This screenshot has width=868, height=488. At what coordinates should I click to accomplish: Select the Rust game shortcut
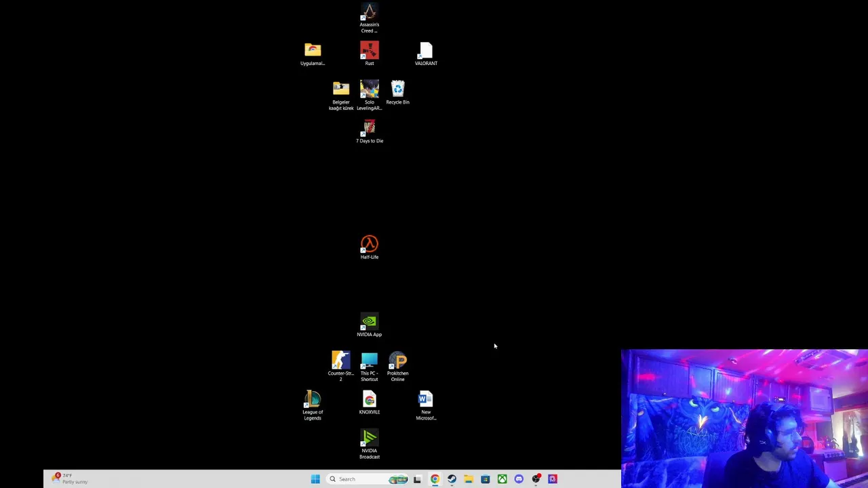coord(369,54)
